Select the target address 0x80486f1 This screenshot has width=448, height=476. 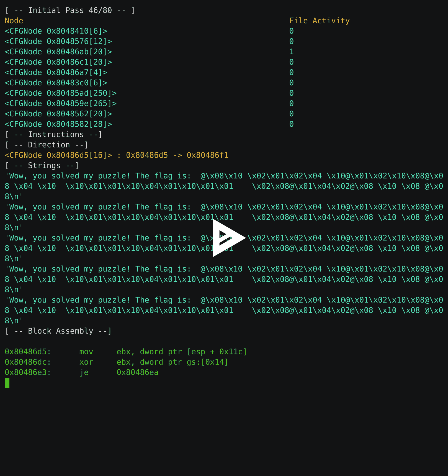pos(208,155)
